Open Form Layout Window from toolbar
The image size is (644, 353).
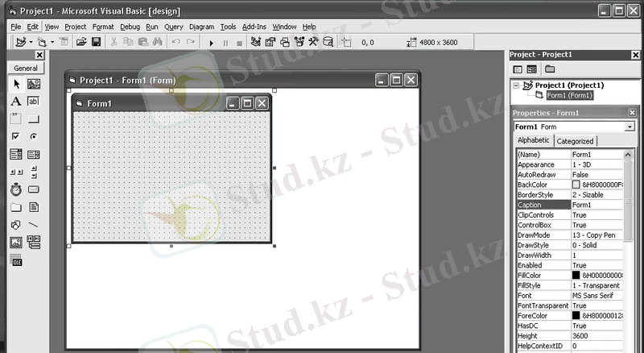pyautogui.click(x=285, y=42)
